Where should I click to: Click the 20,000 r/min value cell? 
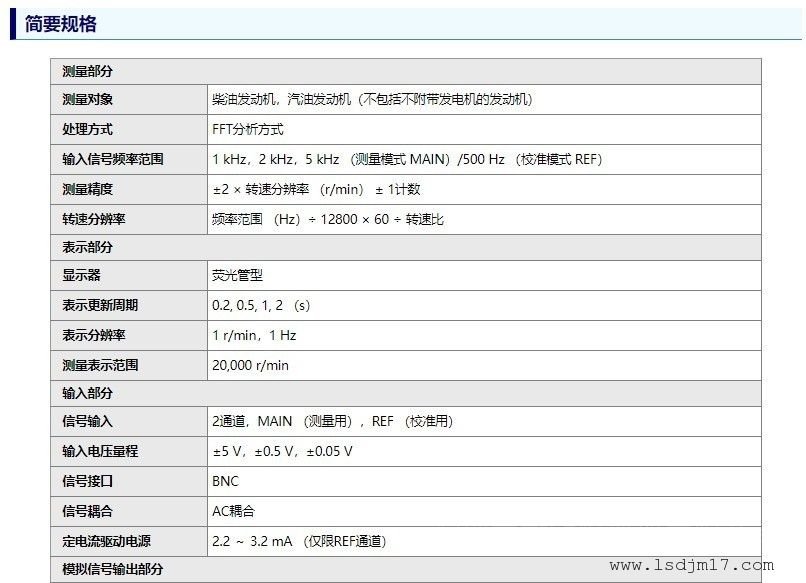point(250,365)
